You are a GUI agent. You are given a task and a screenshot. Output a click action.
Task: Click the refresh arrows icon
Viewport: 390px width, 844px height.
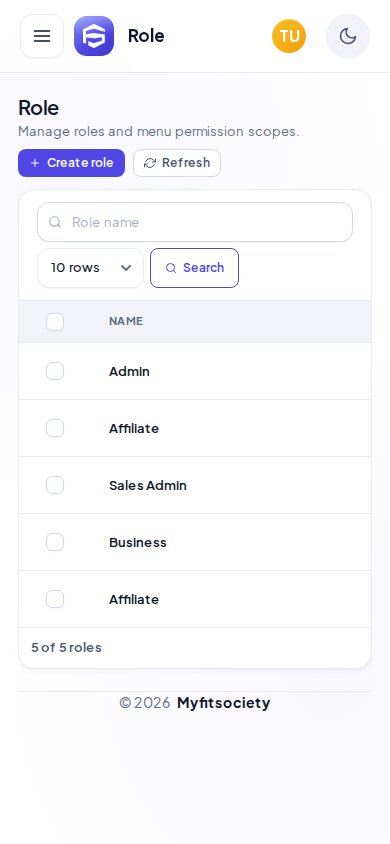pos(150,163)
